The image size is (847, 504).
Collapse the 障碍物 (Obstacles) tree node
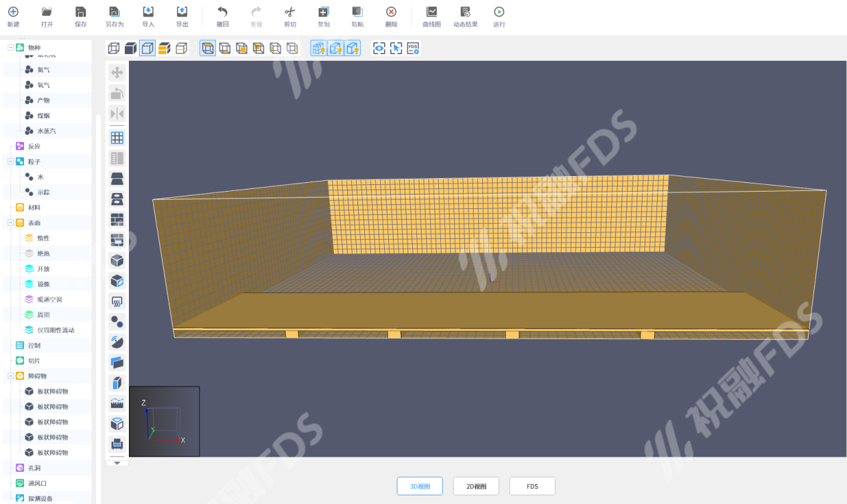point(11,376)
